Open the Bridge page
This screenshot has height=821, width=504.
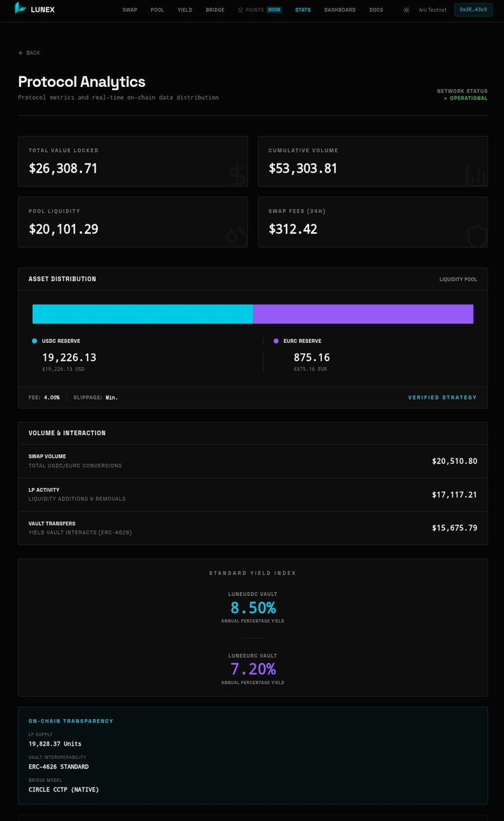click(x=215, y=10)
